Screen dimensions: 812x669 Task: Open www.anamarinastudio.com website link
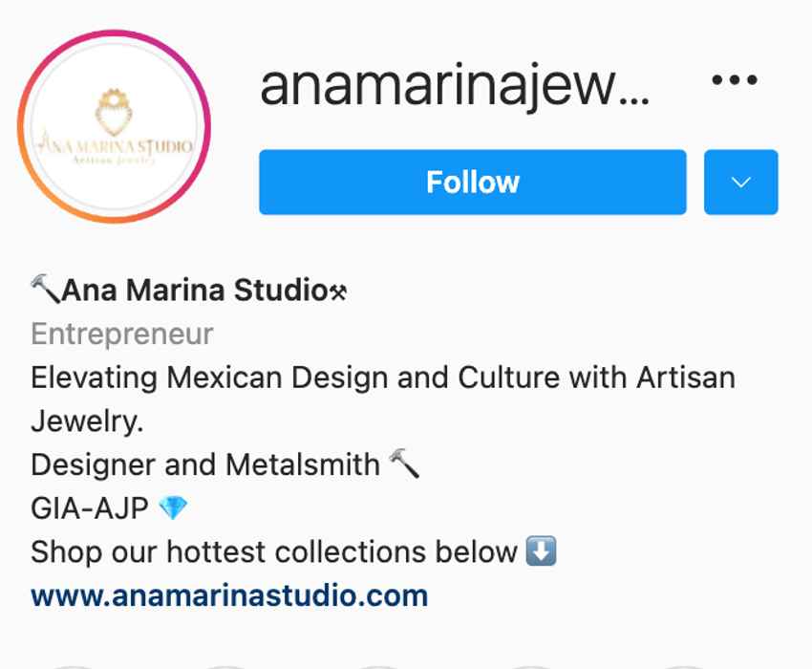[x=229, y=595]
